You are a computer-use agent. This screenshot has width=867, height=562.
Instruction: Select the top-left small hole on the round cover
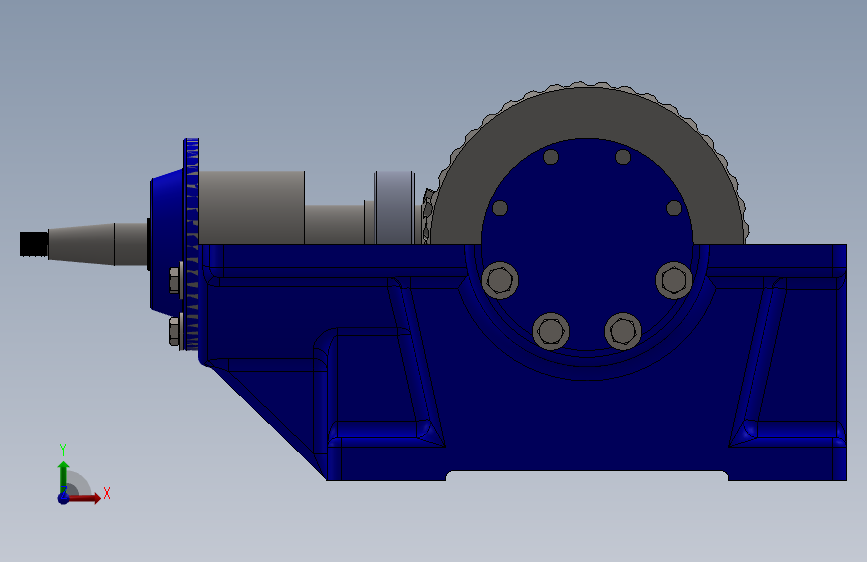click(x=551, y=157)
